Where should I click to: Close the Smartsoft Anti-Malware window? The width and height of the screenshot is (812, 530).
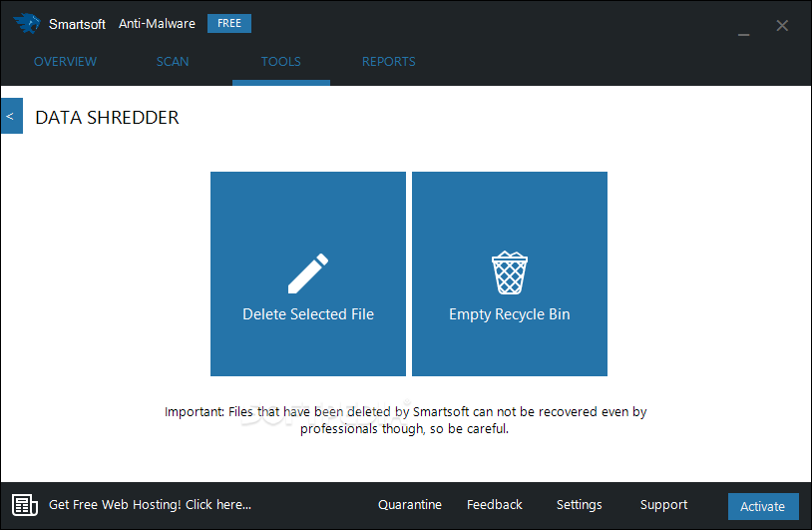click(x=782, y=25)
